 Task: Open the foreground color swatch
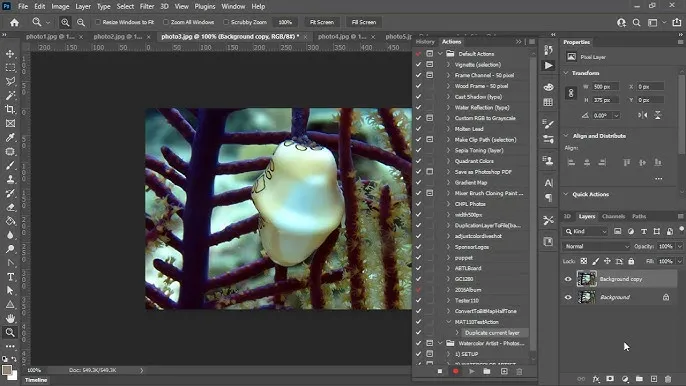(7, 370)
